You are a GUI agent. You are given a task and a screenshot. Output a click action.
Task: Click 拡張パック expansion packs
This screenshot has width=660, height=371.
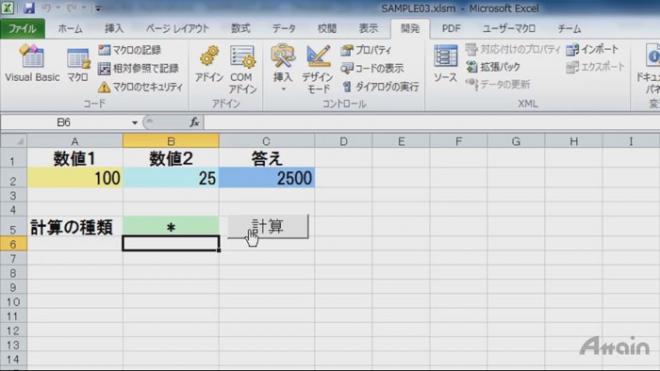493,67
